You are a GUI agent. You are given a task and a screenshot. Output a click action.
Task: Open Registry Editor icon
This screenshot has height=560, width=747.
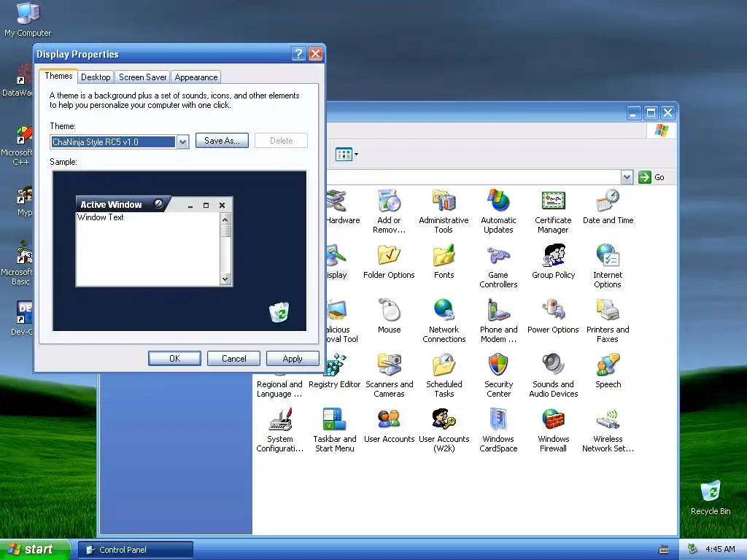click(336, 365)
